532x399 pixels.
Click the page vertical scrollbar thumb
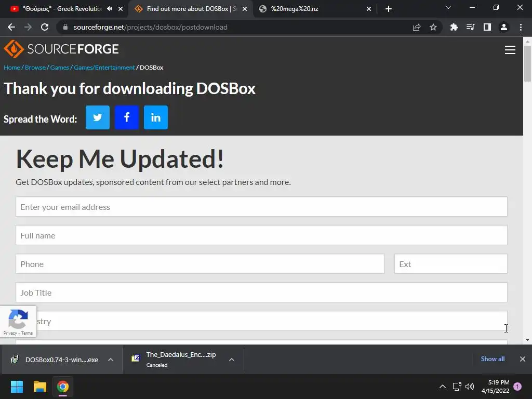click(x=527, y=63)
